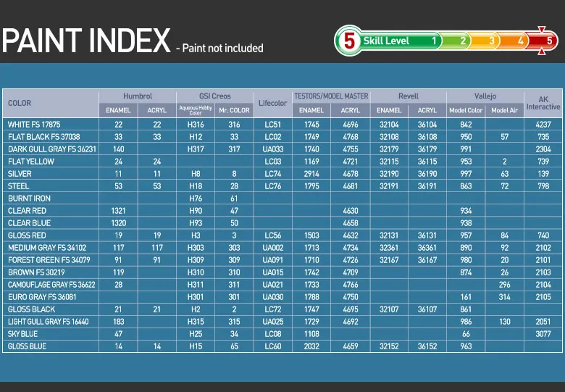The height and width of the screenshot is (392, 565).
Task: Select the BROWN FS 30219 row label
Action: (x=36, y=272)
